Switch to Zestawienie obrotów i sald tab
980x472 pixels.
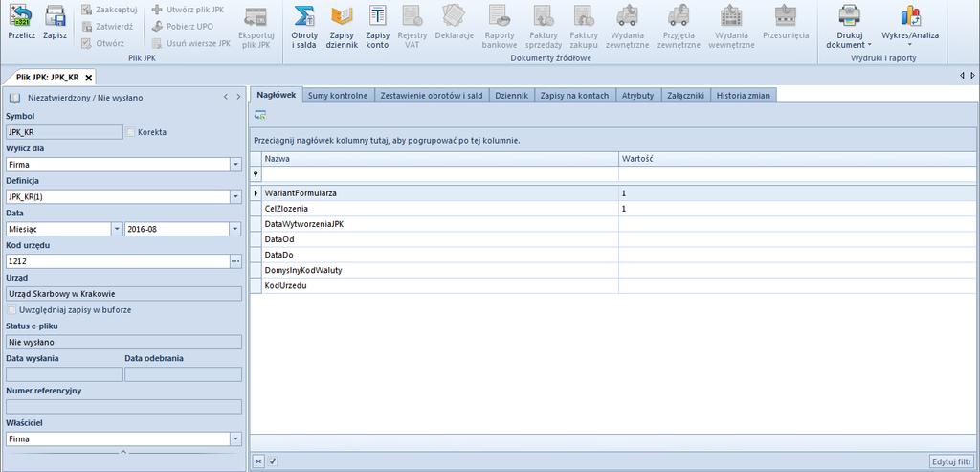(432, 96)
